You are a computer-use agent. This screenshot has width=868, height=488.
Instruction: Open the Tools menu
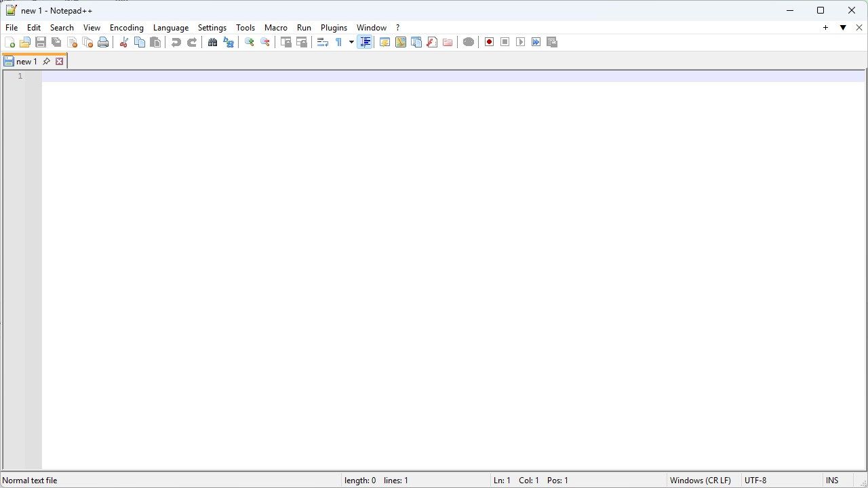(245, 28)
